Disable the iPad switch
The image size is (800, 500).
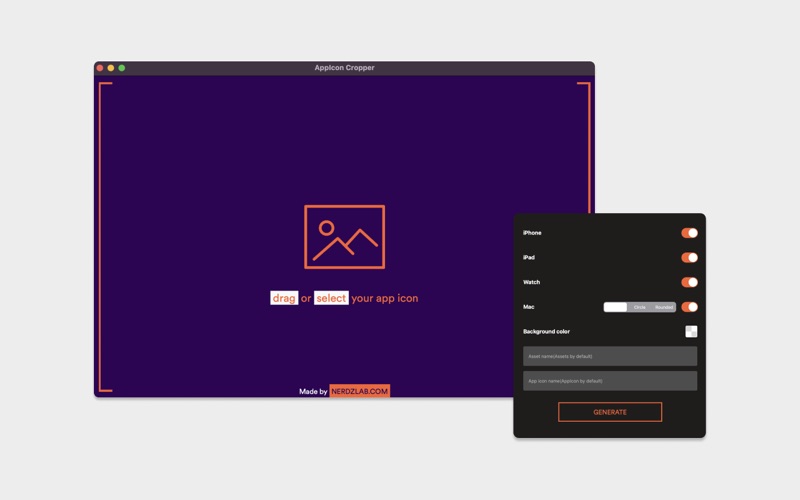pyautogui.click(x=689, y=258)
